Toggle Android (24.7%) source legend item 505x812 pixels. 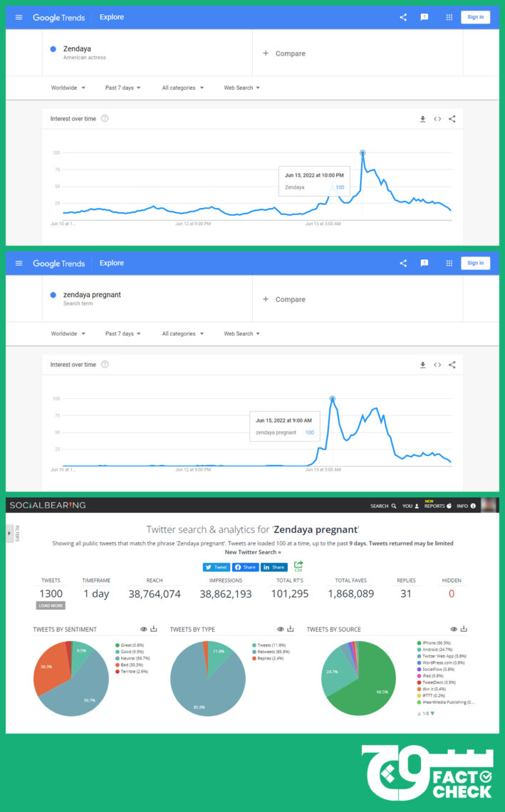434,650
